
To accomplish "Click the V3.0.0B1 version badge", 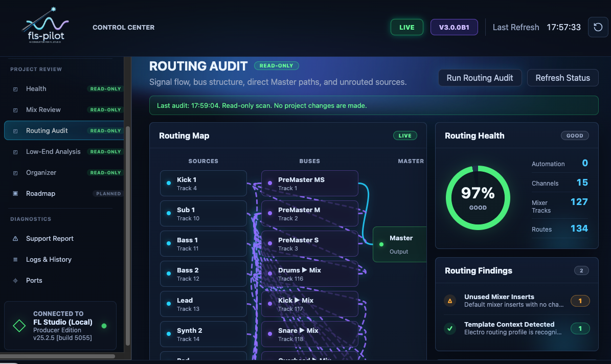I will click(x=454, y=27).
